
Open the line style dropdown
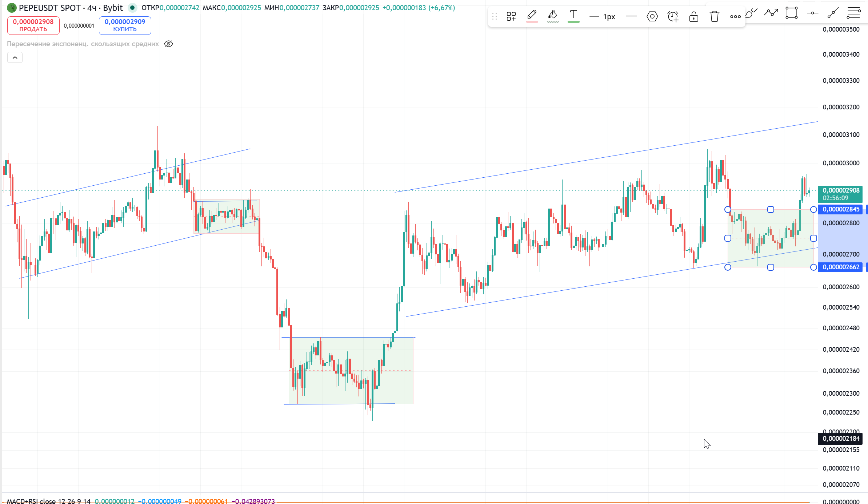coord(632,16)
